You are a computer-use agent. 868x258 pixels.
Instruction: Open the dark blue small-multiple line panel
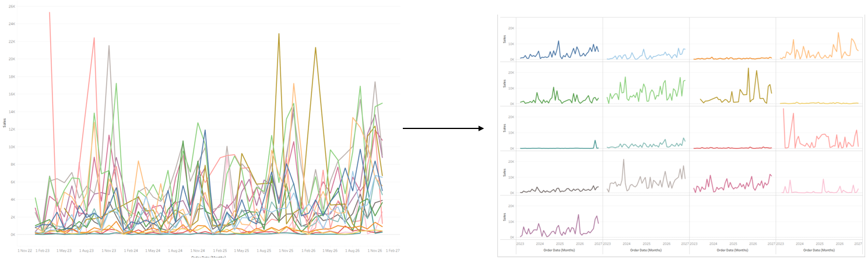pos(559,40)
